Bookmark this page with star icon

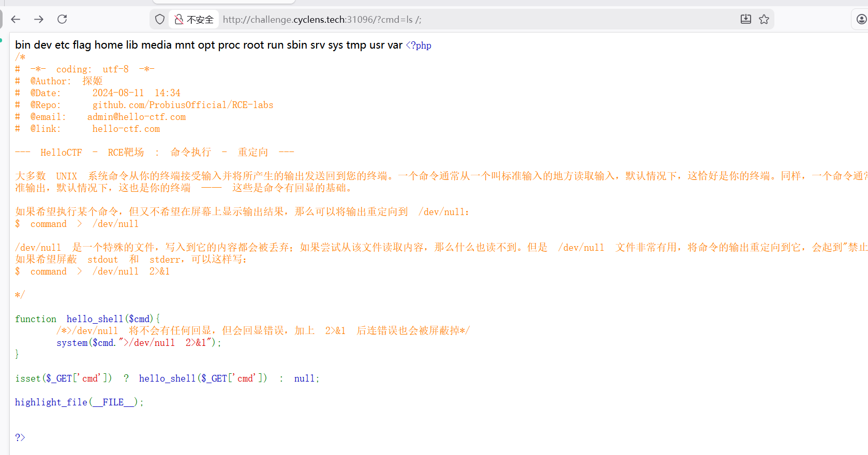(x=764, y=19)
